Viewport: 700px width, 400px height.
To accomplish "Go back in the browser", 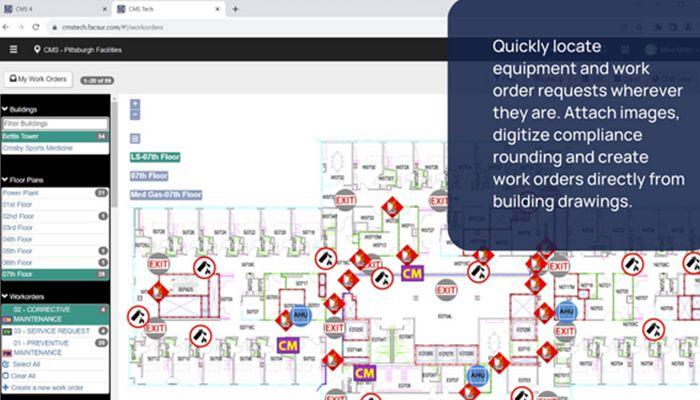I will [x=6, y=27].
